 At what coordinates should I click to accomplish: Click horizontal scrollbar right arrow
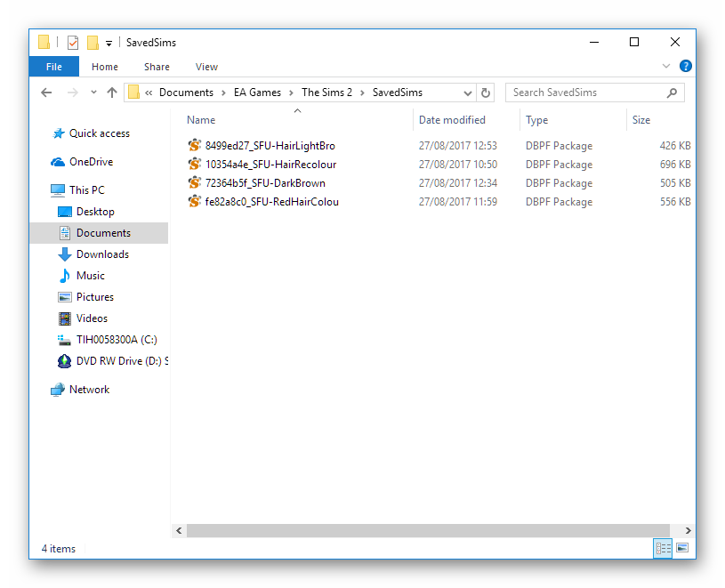pos(688,531)
